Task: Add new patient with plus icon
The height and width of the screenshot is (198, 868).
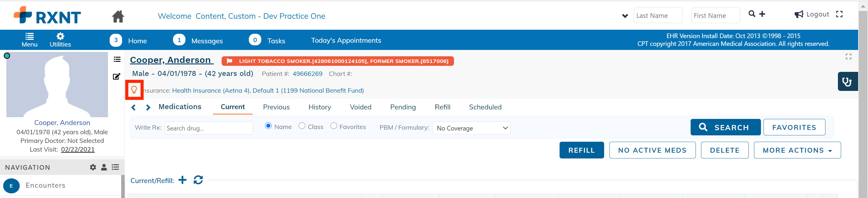Action: point(762,14)
